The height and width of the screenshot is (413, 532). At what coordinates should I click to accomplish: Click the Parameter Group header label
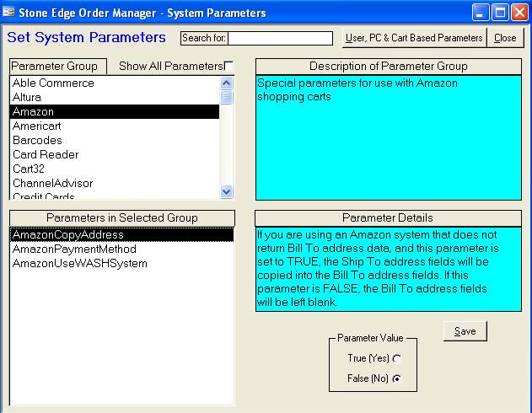tap(58, 66)
